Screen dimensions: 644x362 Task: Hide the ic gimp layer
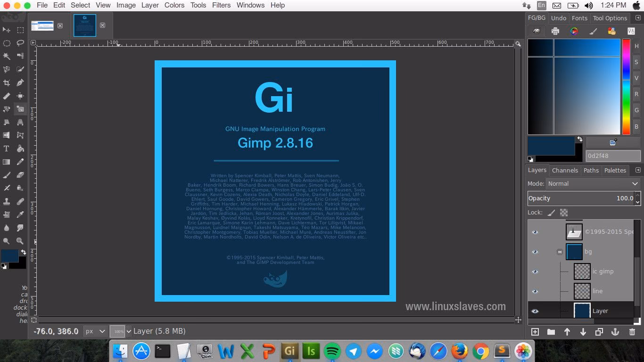[x=535, y=271]
